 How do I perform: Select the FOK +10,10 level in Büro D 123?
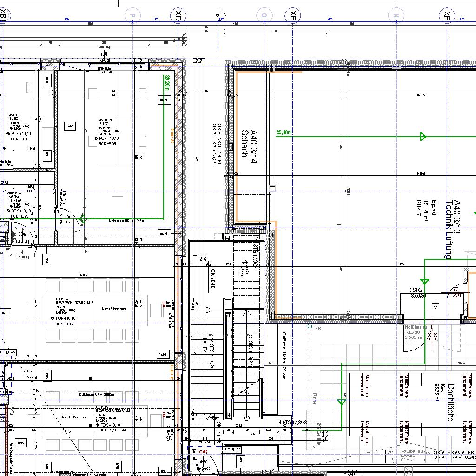point(109,139)
